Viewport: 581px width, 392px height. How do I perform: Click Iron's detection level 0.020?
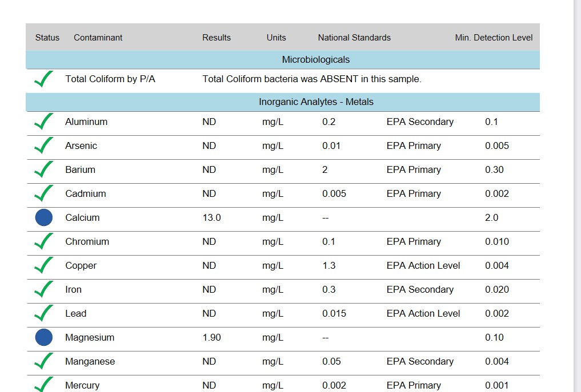497,289
